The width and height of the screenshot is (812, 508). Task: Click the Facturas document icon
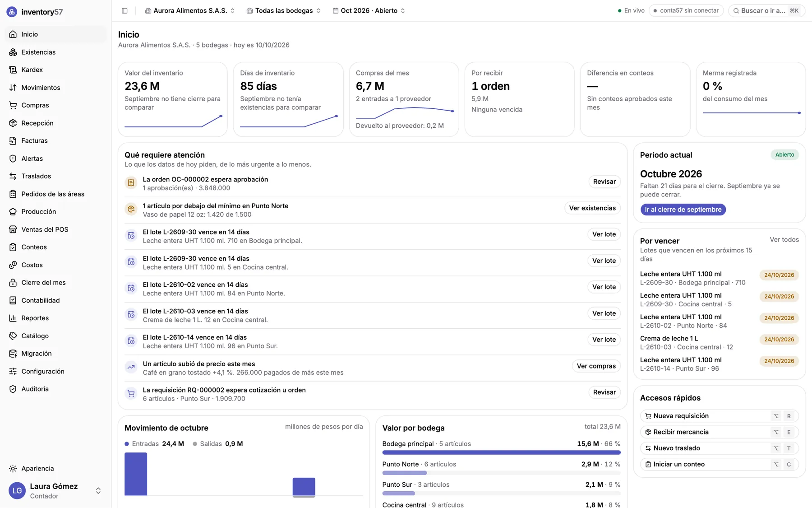13,140
